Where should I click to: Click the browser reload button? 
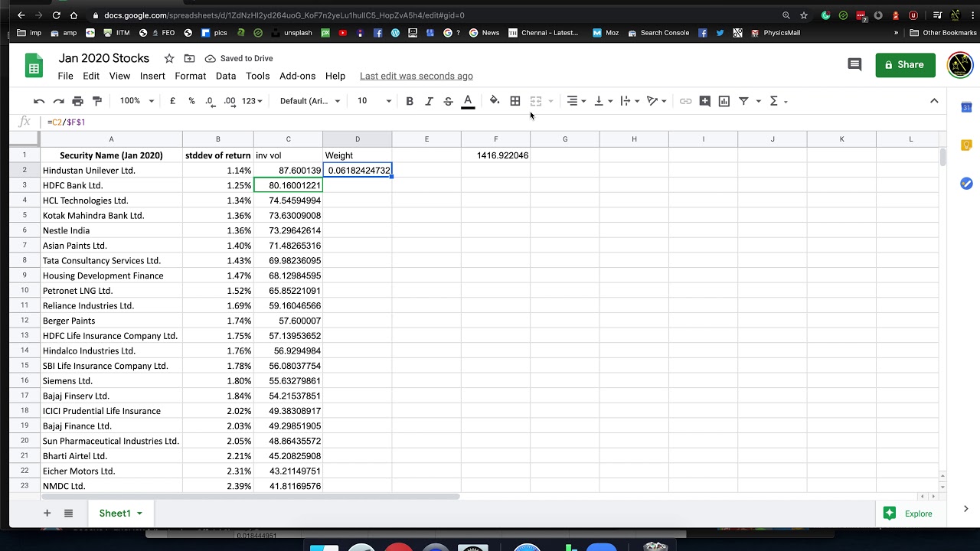[57, 15]
